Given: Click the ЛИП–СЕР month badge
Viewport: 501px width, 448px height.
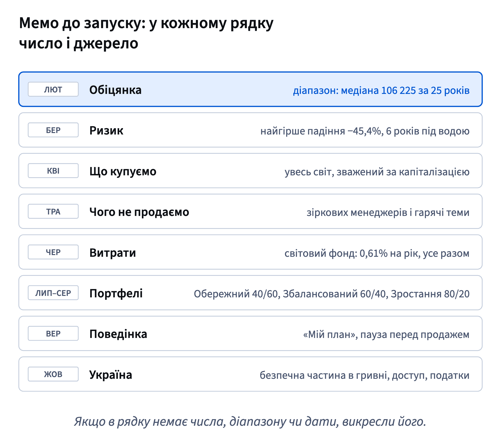Looking at the screenshot, I should (x=53, y=293).
